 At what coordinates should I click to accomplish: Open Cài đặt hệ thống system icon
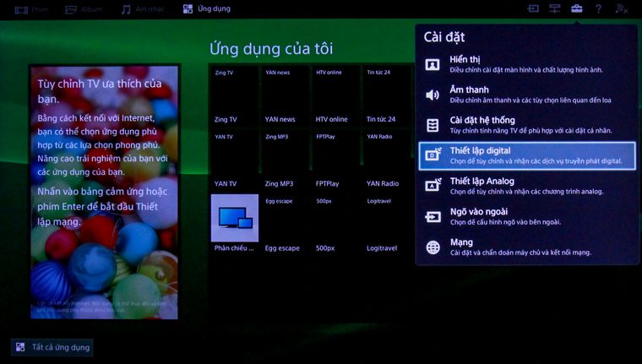(x=433, y=125)
